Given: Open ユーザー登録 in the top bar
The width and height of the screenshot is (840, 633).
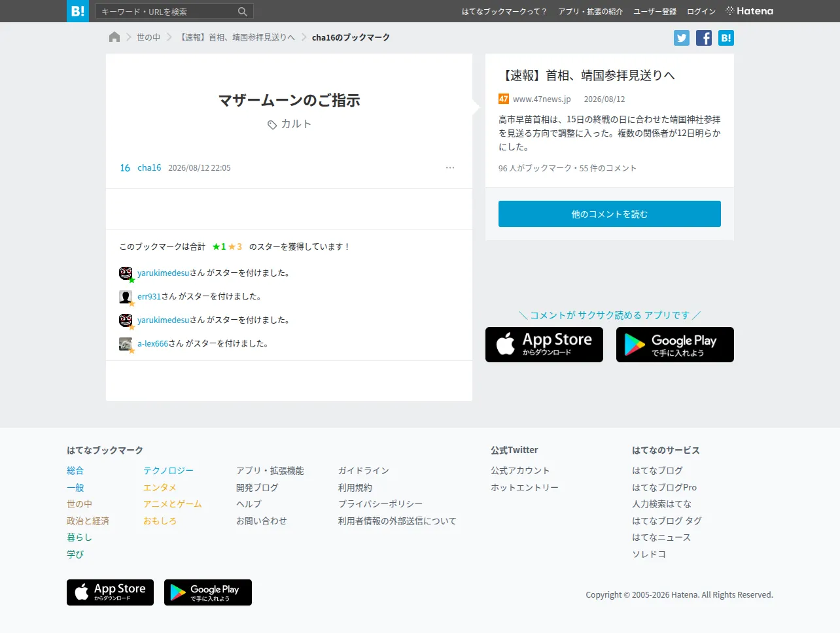Looking at the screenshot, I should [655, 12].
